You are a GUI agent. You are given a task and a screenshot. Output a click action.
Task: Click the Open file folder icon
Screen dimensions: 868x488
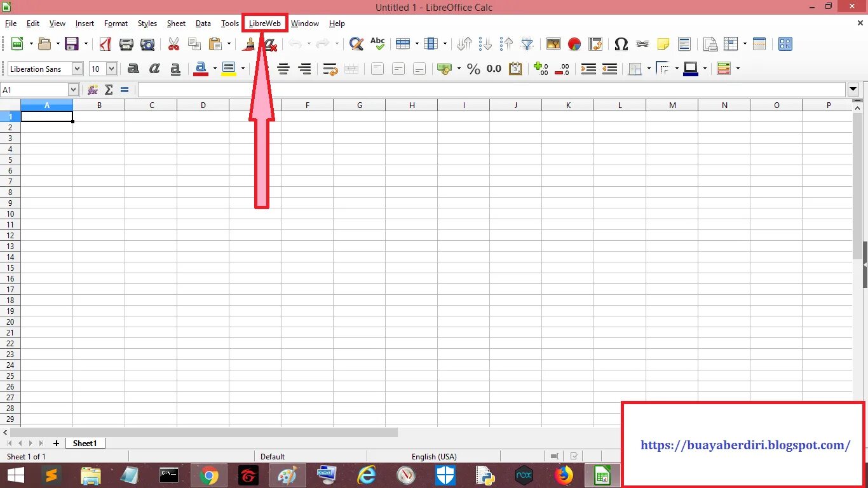point(44,44)
